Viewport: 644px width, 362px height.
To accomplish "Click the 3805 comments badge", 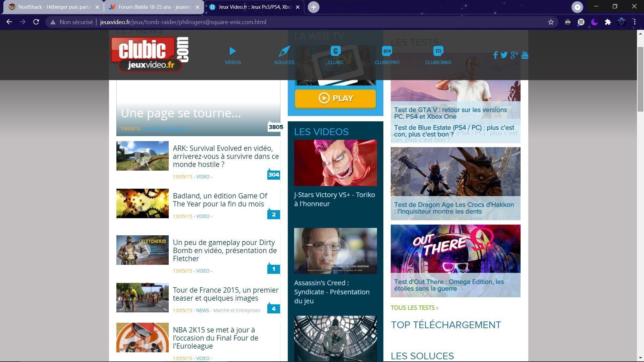I will coord(276,127).
